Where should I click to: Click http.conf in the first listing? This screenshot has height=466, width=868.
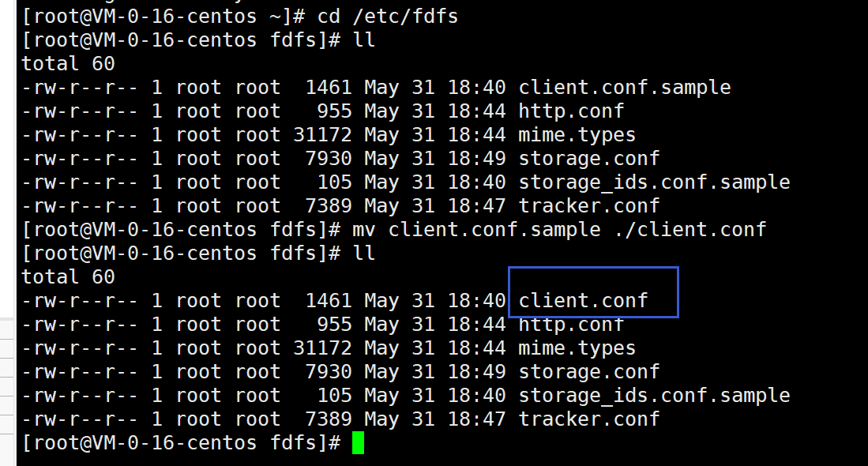(571, 111)
